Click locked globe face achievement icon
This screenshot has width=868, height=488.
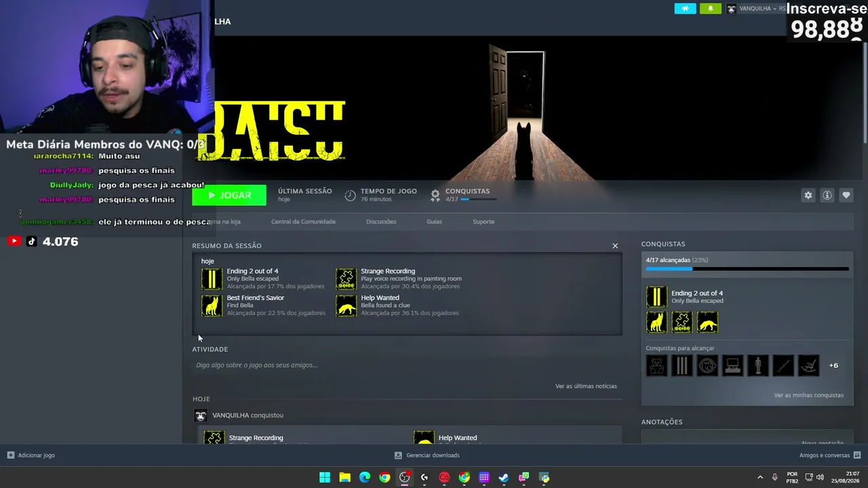point(707,365)
